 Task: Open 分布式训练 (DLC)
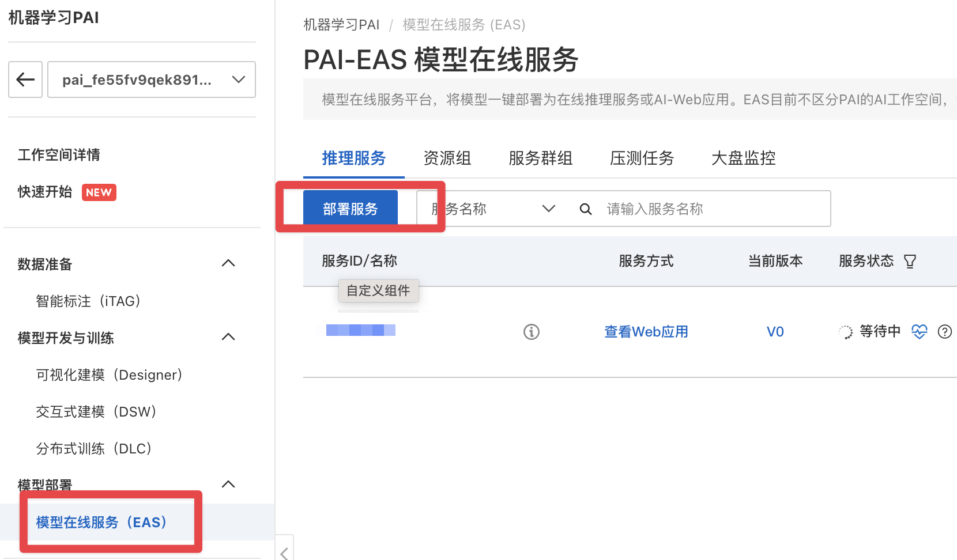click(93, 449)
